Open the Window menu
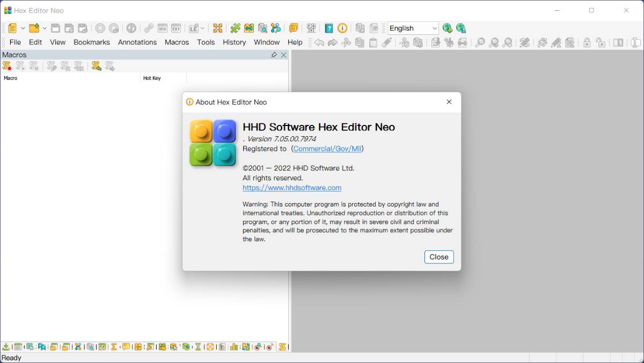The image size is (644, 363). click(267, 42)
